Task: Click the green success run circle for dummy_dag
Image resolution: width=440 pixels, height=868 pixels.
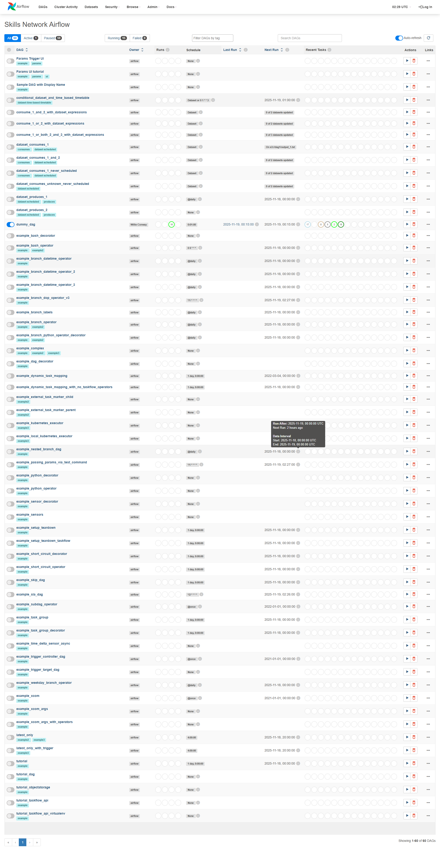Action: (x=171, y=224)
